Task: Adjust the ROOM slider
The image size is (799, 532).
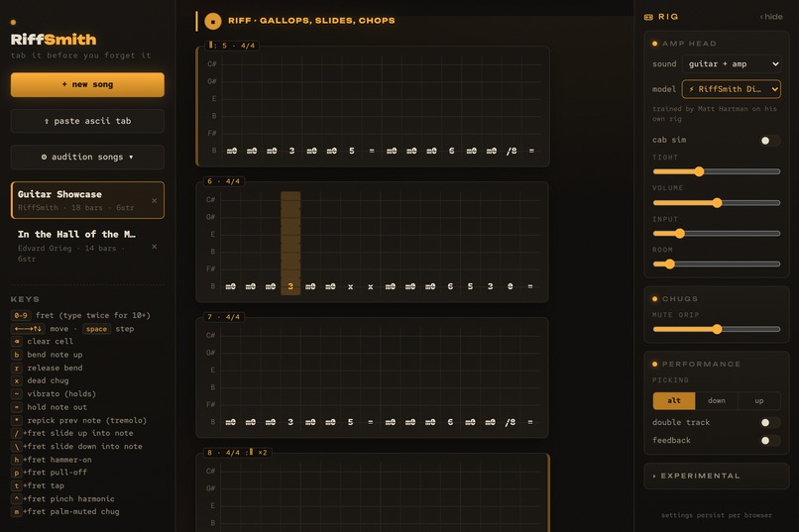Action: pos(717,265)
